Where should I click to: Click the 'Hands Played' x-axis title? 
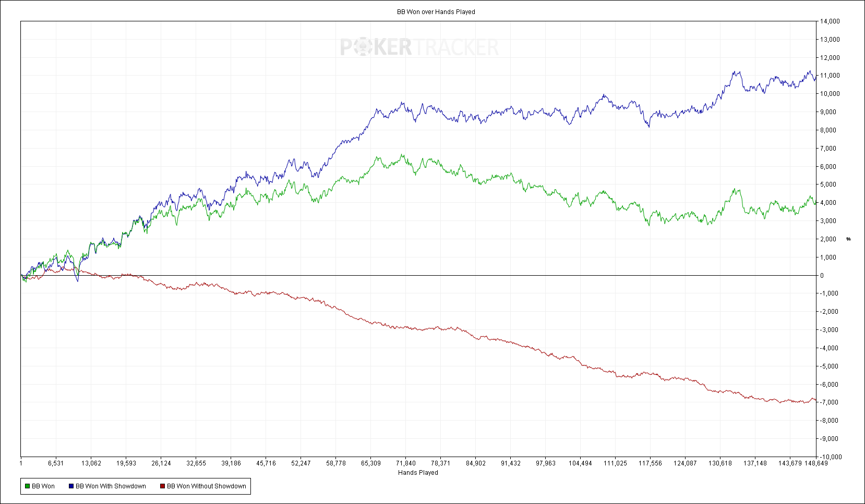[418, 473]
